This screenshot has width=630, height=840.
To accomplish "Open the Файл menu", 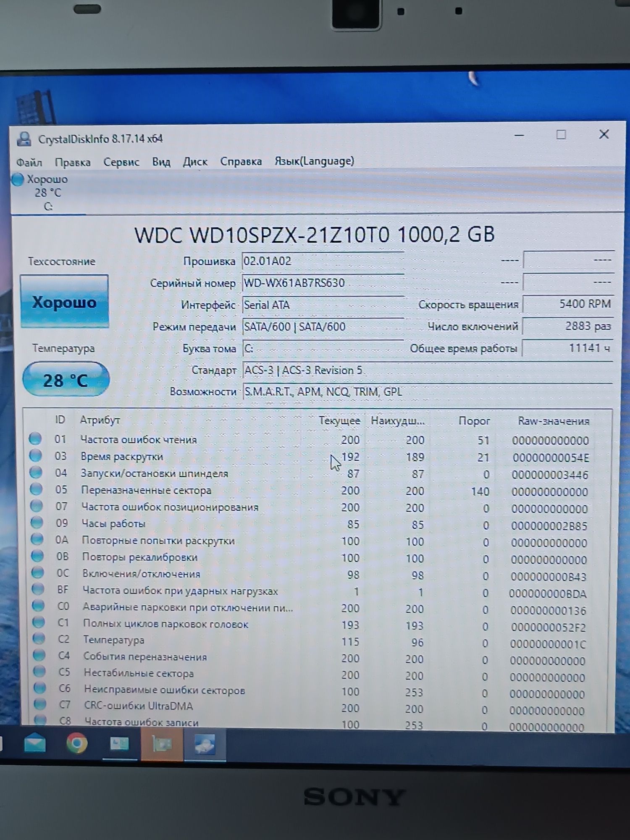I will [29, 162].
